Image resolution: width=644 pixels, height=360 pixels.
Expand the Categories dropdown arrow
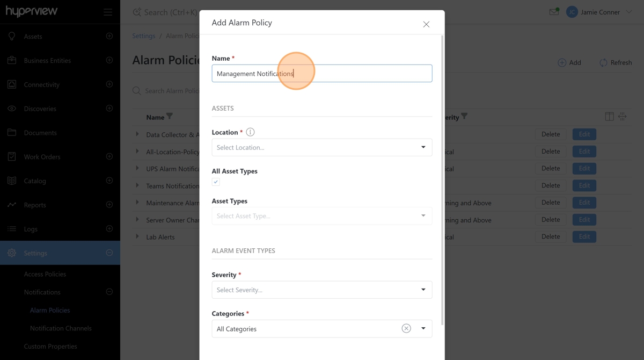(x=423, y=328)
